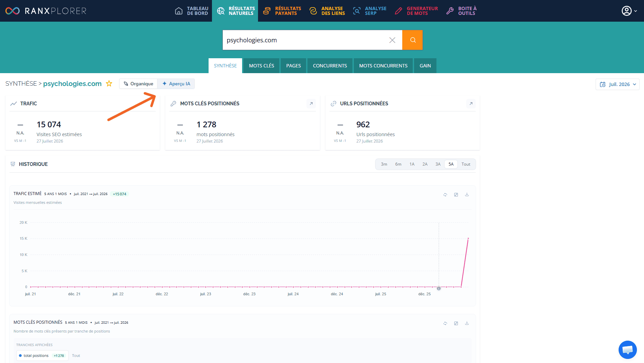Switch to the Pages tab
This screenshot has width=644, height=363.
click(293, 66)
